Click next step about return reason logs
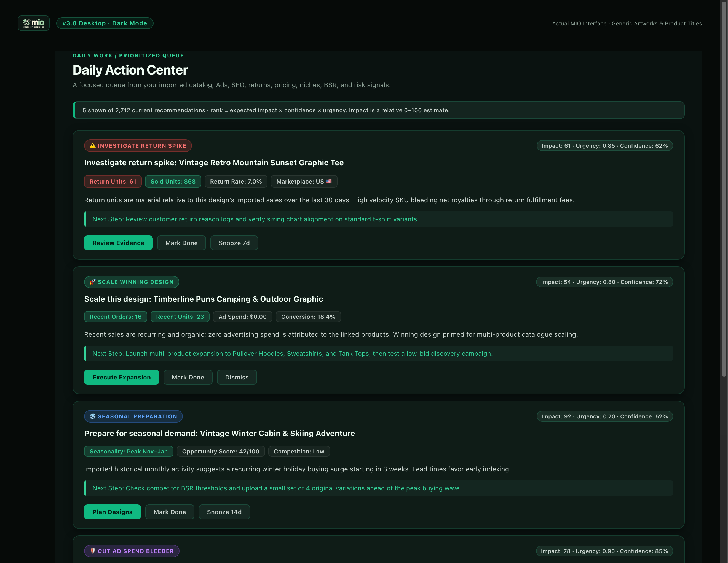This screenshot has height=563, width=728. pyautogui.click(x=378, y=219)
